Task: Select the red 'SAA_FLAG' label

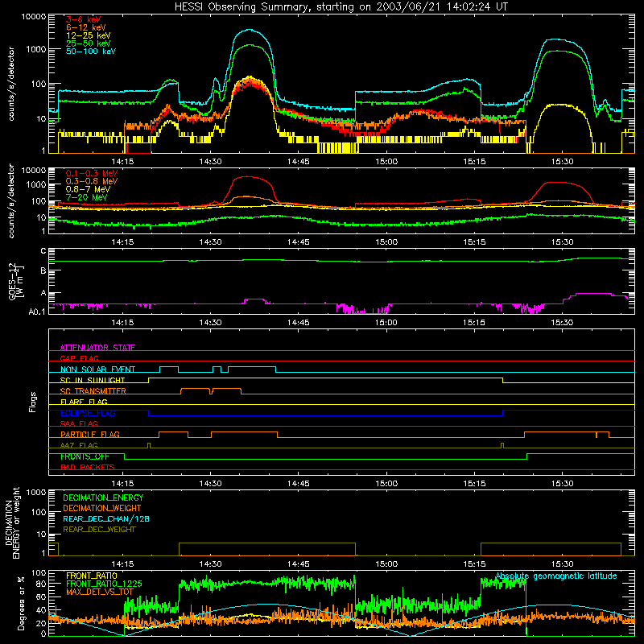Action: [x=79, y=423]
